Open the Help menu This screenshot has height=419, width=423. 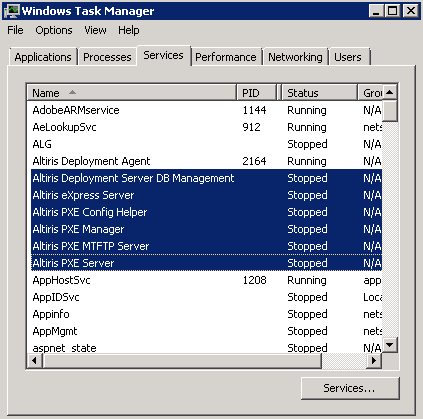129,30
